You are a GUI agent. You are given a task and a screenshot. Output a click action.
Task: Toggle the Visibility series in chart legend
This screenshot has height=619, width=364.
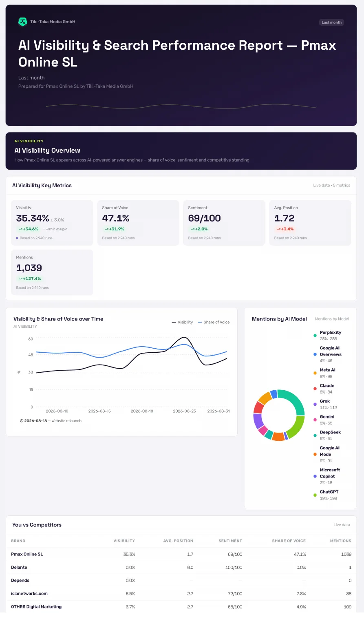[x=182, y=322]
